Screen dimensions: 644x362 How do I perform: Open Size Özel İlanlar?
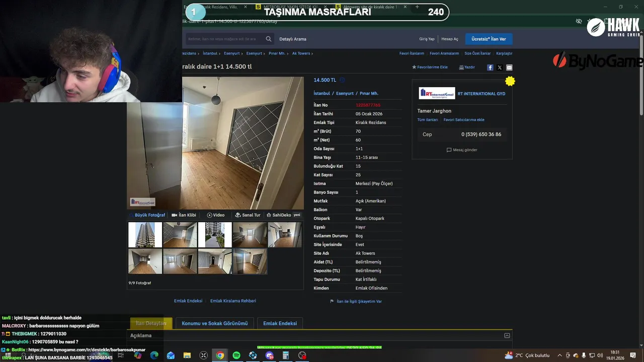click(x=477, y=53)
